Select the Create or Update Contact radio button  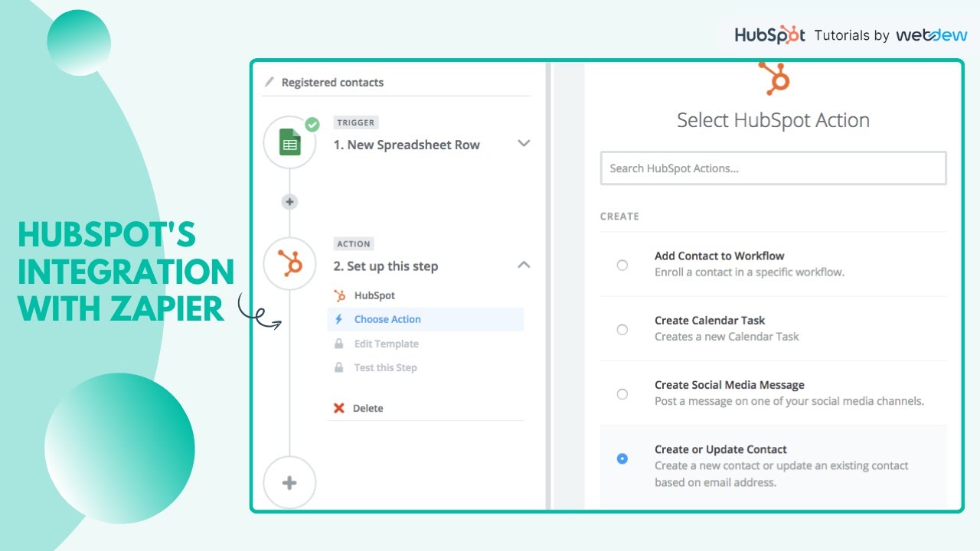pyautogui.click(x=622, y=458)
